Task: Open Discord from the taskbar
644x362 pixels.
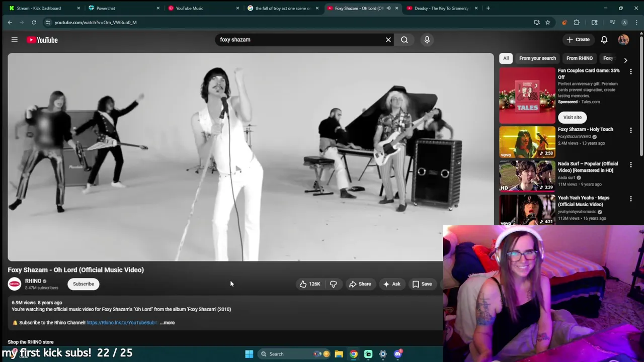Action: point(398,354)
